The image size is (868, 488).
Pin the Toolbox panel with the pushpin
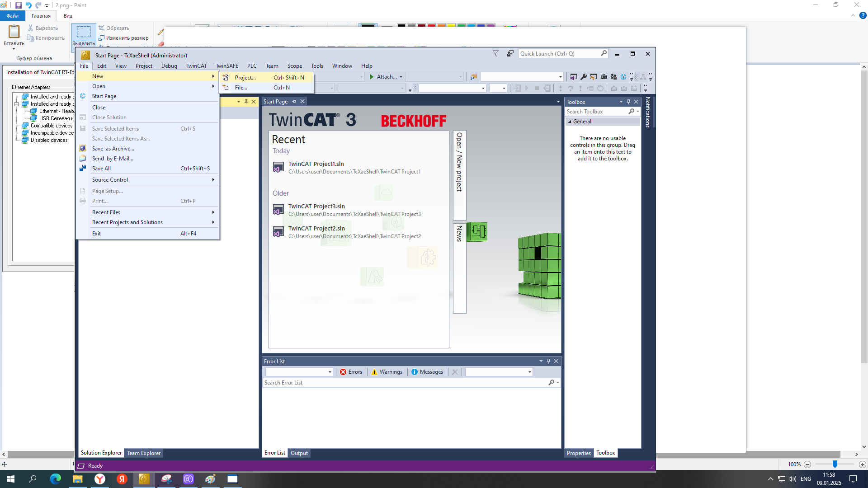[628, 102]
